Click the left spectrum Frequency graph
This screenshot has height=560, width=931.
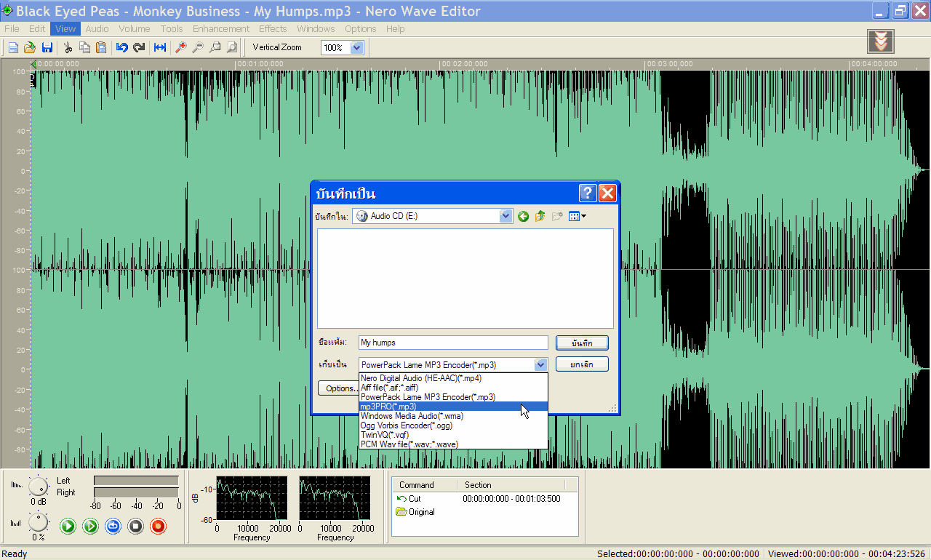pyautogui.click(x=252, y=498)
